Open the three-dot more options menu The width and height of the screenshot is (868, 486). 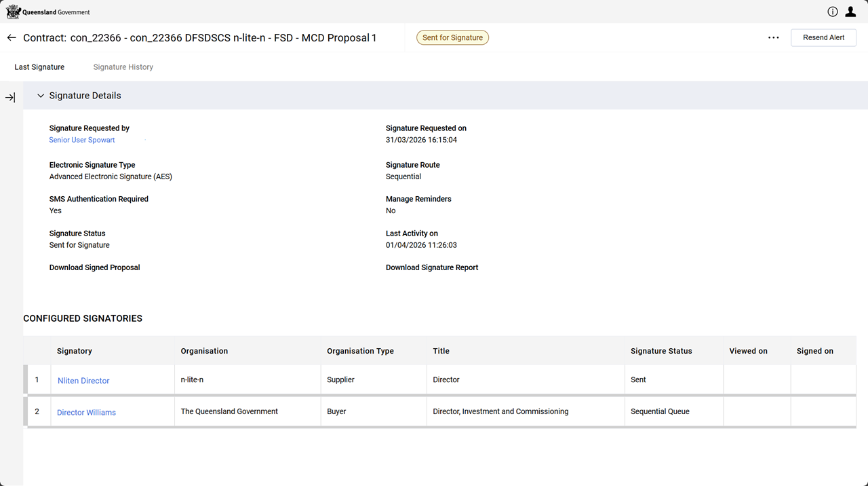click(x=773, y=38)
